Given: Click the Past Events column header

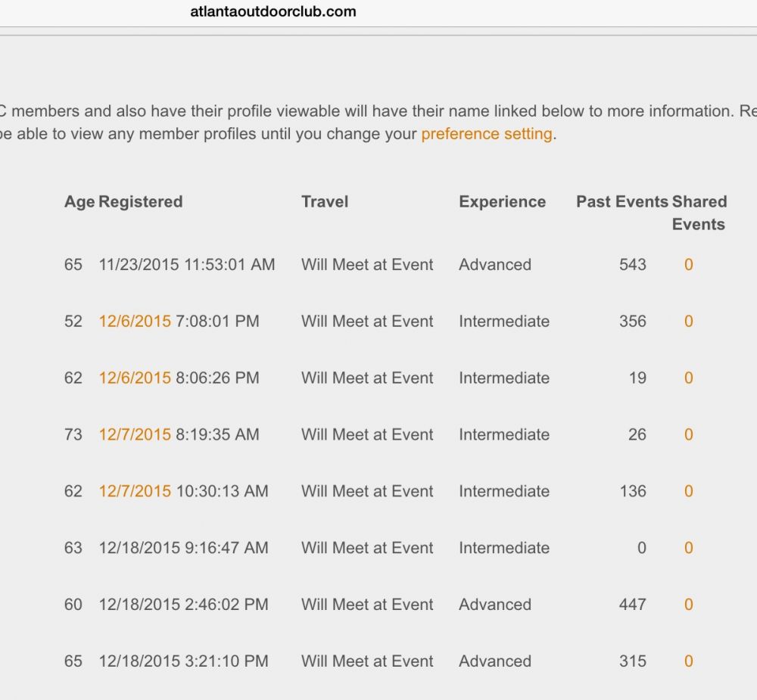Looking at the screenshot, I should pos(622,202).
